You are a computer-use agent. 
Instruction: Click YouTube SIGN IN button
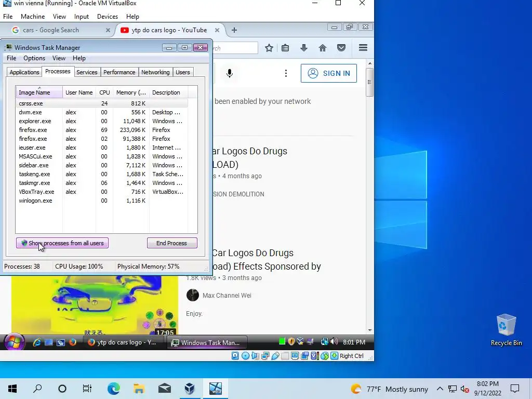click(x=329, y=73)
